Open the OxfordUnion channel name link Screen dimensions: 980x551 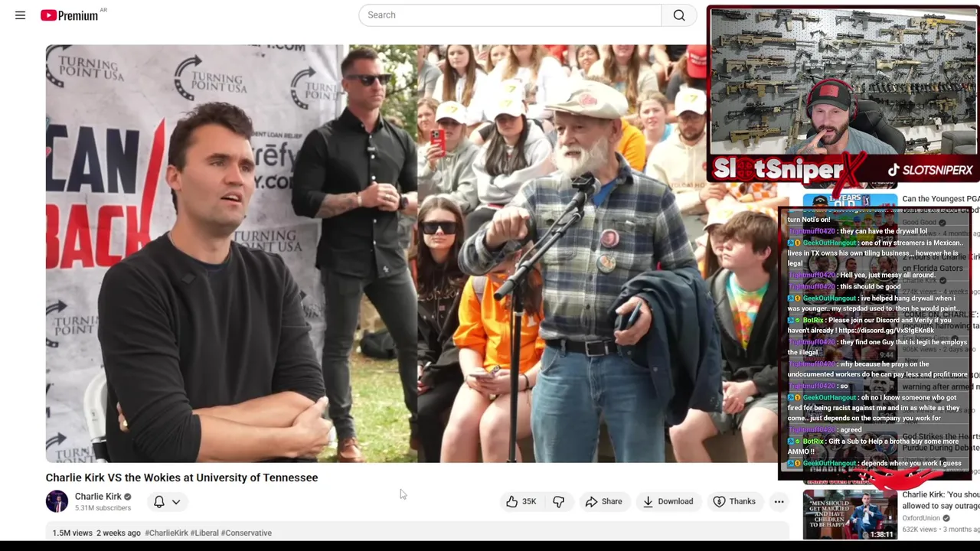coord(922,518)
